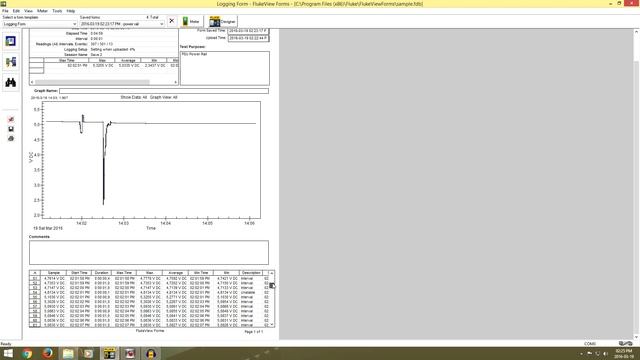Viewport: 640px width, 360px height.
Task: Open the Tools menu
Action: pos(58,11)
